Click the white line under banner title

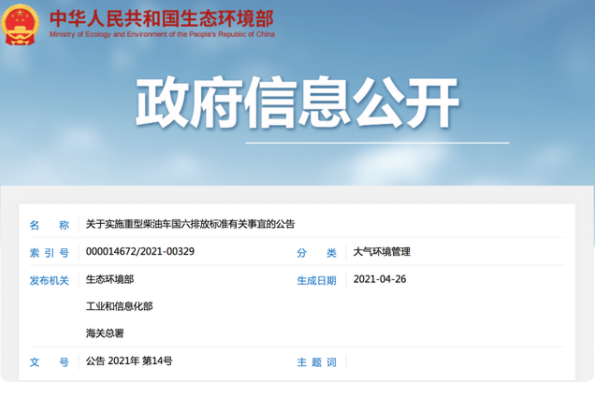[x=377, y=143]
